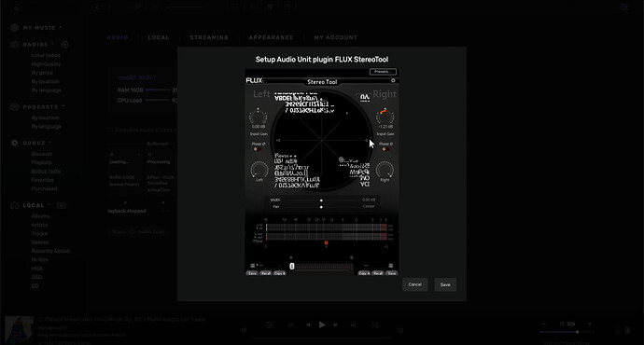Move the Pan slider handle

[x=321, y=207]
